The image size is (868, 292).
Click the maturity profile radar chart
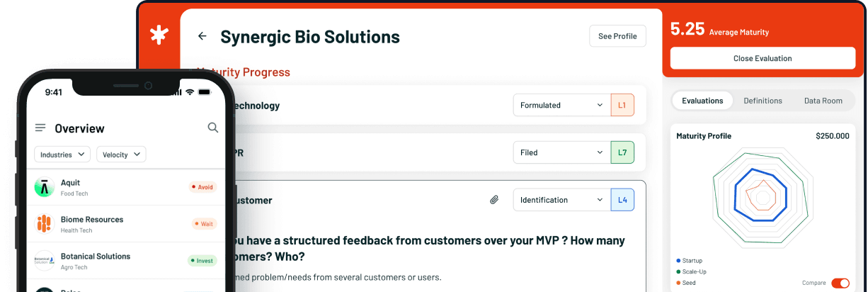(x=763, y=198)
